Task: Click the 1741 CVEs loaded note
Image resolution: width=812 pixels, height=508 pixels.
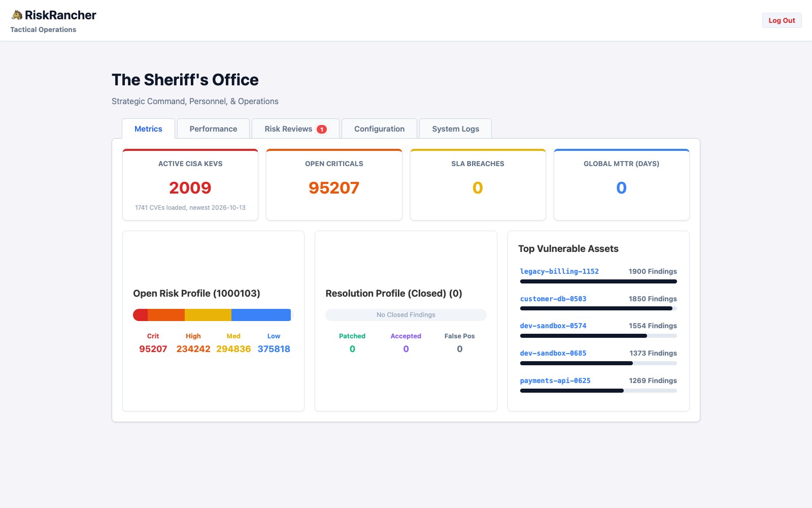Action: click(x=190, y=207)
